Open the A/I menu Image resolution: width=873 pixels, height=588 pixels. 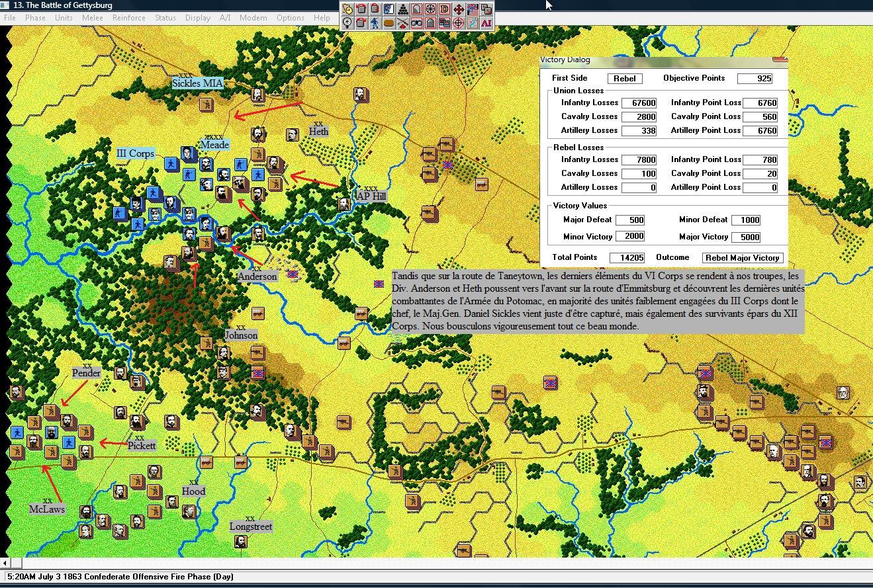225,18
